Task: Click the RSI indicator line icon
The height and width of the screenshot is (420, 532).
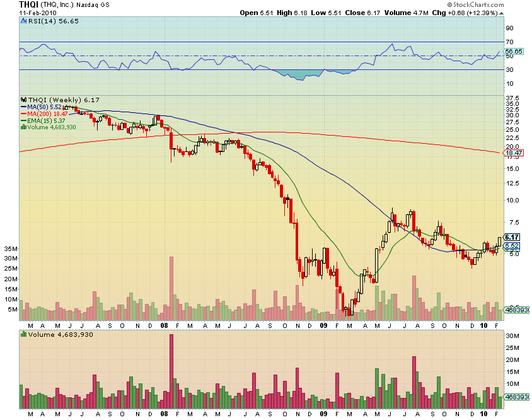Action: click(23, 21)
